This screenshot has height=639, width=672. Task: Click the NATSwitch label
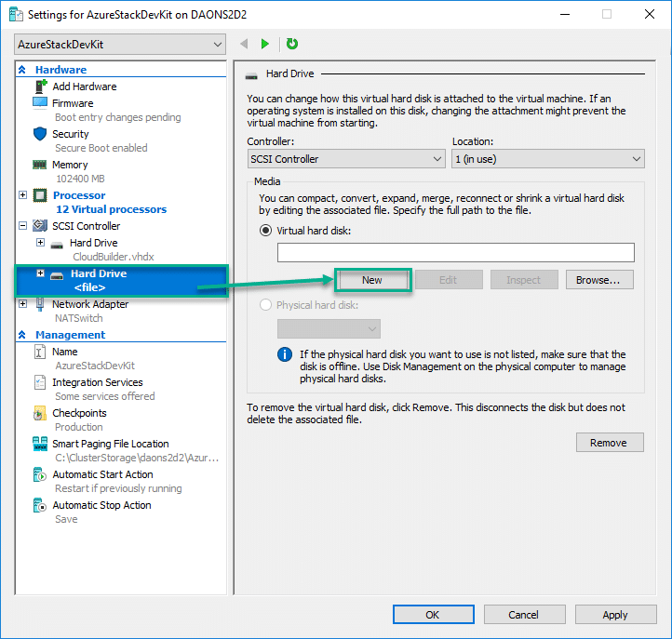(x=79, y=318)
